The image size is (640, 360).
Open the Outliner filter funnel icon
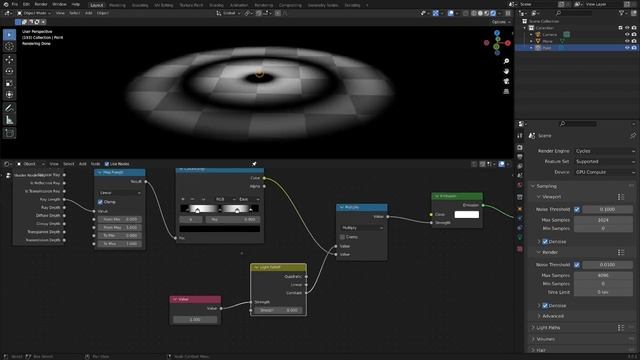[x=622, y=13]
